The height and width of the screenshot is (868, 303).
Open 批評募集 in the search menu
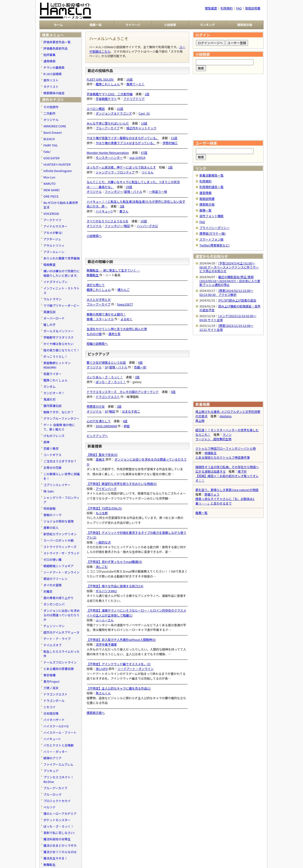pos(49,55)
